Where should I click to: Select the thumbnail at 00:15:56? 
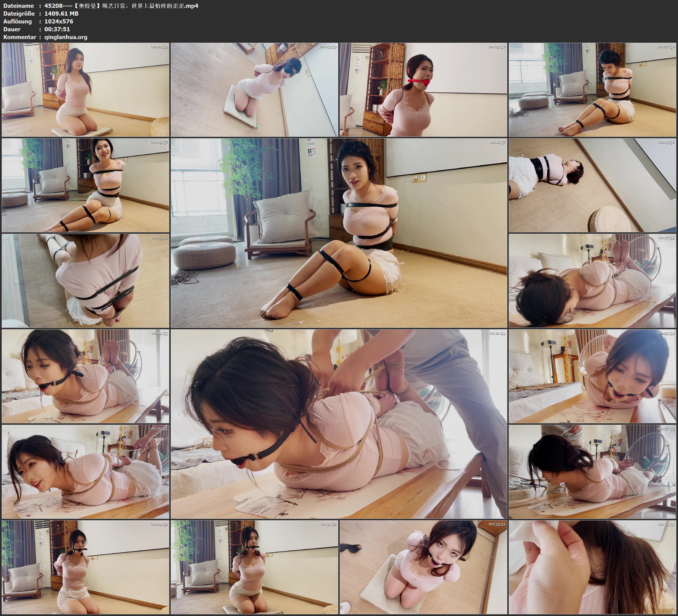click(85, 281)
